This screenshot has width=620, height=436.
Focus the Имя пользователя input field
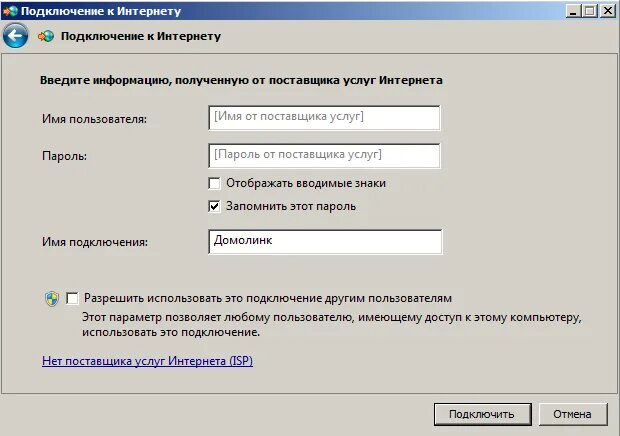[324, 118]
